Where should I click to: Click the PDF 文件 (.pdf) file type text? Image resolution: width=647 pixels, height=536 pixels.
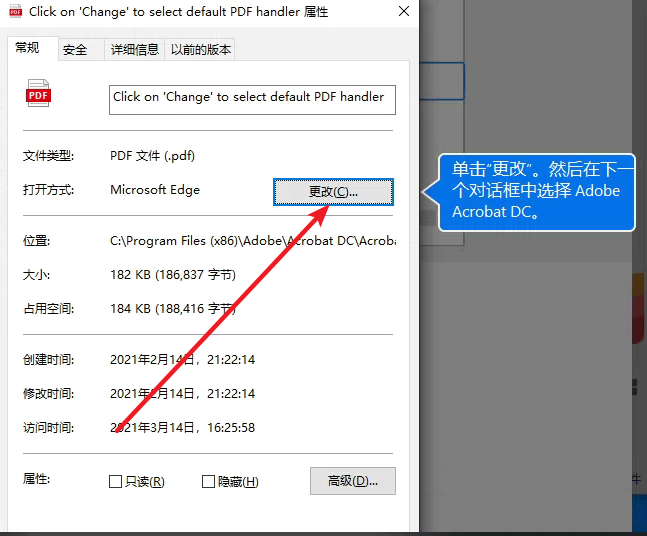click(152, 156)
